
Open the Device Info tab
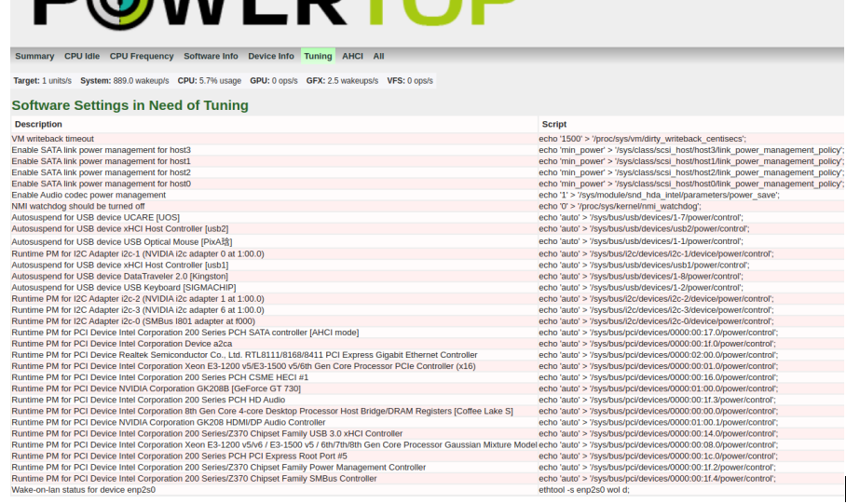[271, 56]
